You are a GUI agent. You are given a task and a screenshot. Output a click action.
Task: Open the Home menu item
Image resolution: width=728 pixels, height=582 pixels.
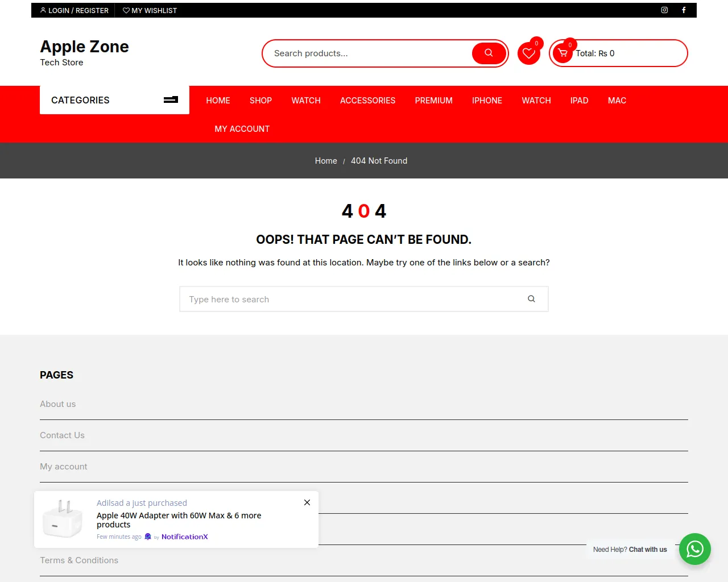tap(218, 100)
